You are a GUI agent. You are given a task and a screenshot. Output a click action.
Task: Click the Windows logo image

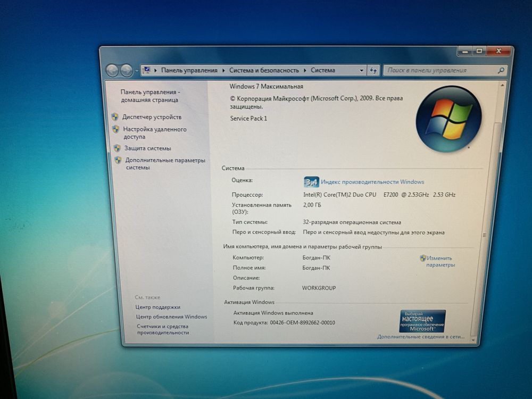pyautogui.click(x=448, y=119)
